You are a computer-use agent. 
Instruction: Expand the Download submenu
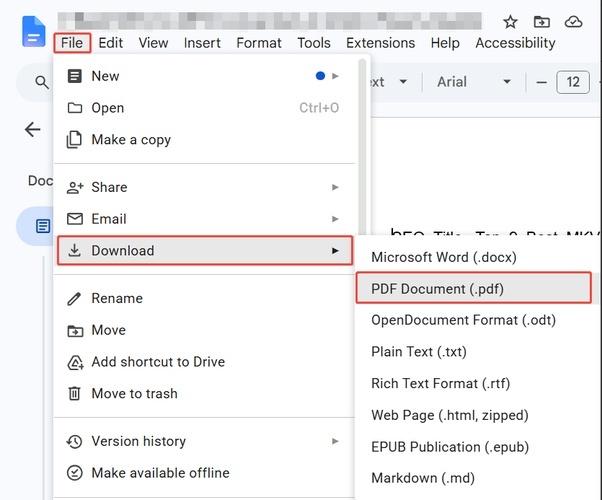[205, 251]
